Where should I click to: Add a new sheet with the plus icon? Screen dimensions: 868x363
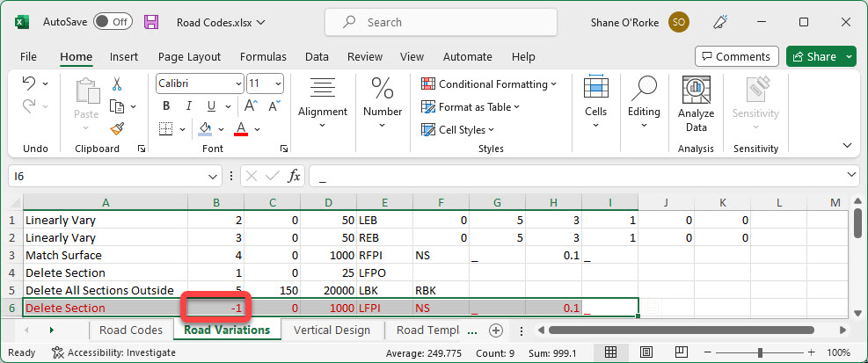coord(496,330)
